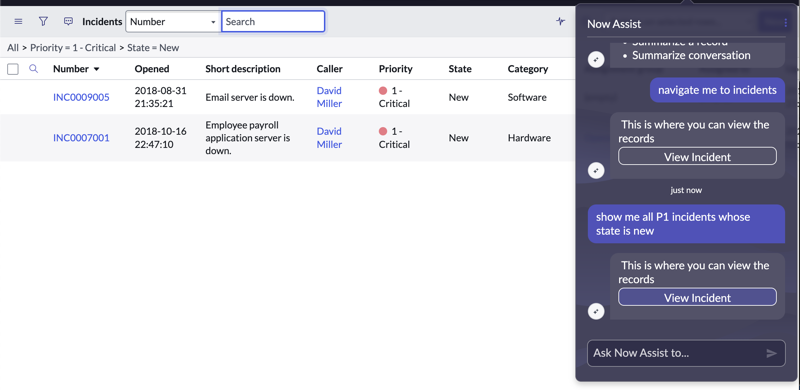800x390 pixels.
Task: Sort by the Caller column header
Action: pos(330,69)
